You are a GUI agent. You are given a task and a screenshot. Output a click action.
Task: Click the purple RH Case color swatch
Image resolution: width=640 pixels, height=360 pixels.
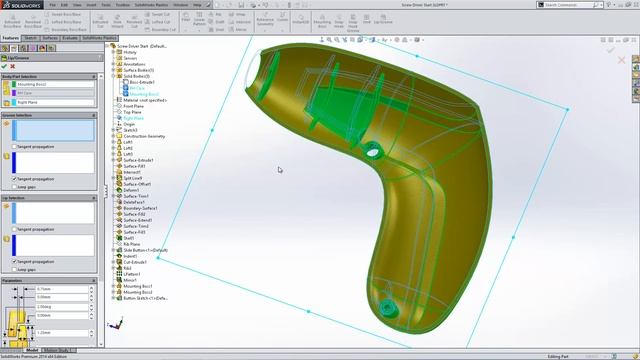(x=14, y=93)
